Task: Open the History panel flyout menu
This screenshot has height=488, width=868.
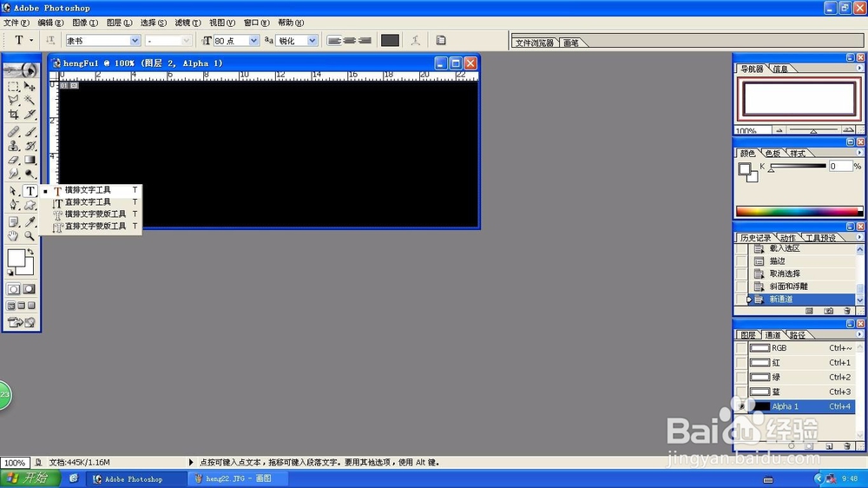Action: (x=859, y=237)
